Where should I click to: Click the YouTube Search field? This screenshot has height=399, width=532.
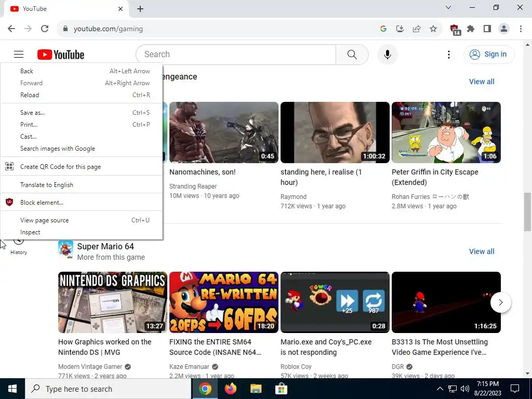coord(236,54)
